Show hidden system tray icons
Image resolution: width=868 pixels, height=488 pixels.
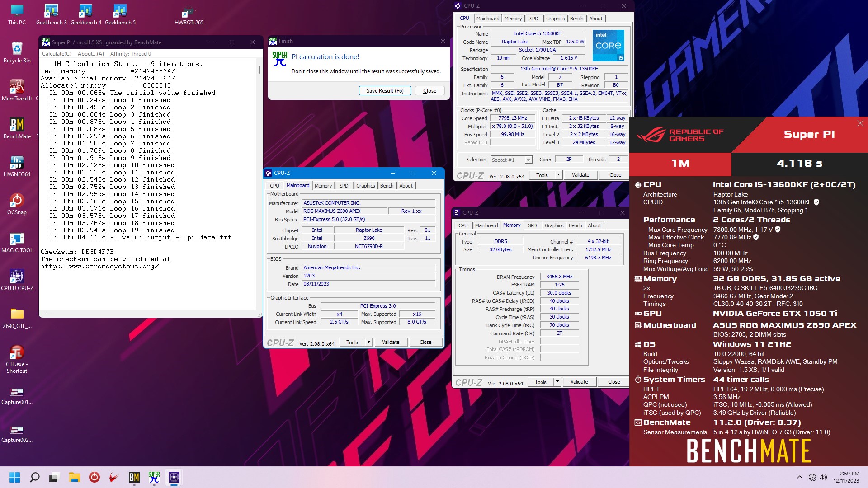pos(799,477)
